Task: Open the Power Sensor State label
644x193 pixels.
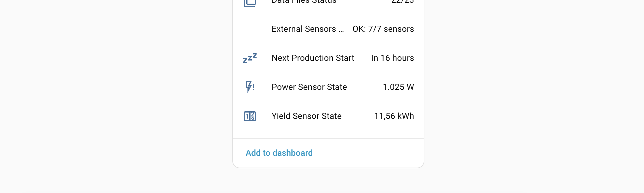Action: pos(309,87)
